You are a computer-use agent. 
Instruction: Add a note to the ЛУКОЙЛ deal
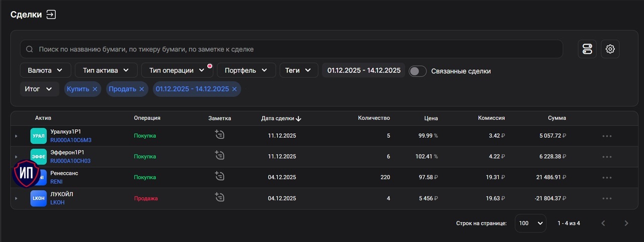coord(219,197)
